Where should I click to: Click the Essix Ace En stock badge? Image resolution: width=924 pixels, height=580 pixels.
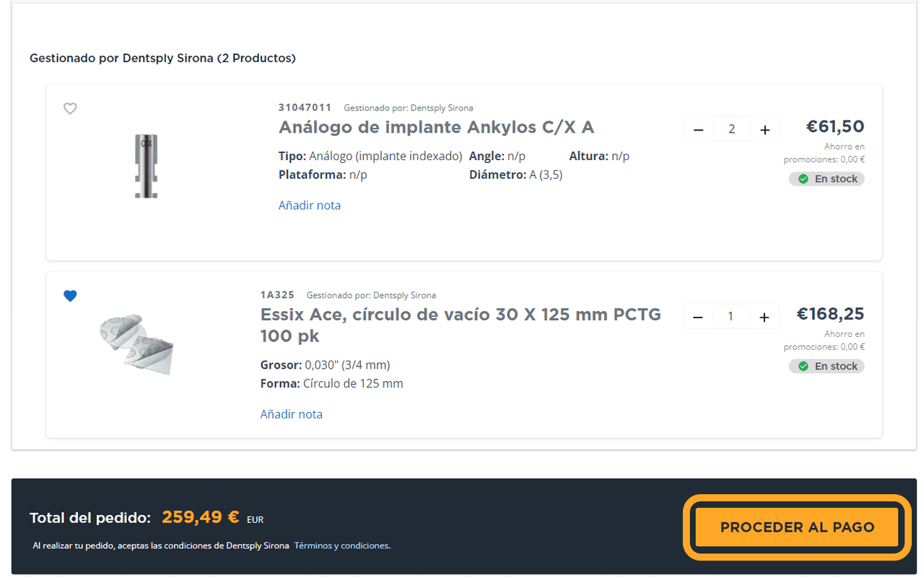(827, 366)
